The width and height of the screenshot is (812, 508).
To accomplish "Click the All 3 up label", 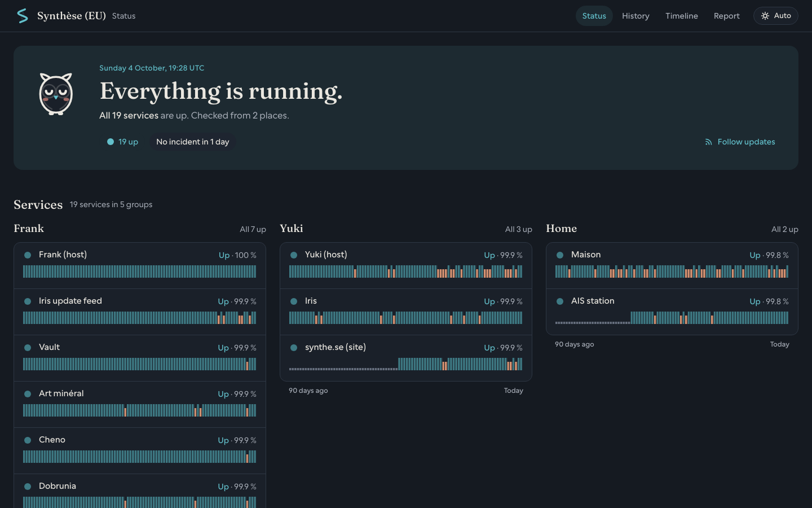I will click(519, 229).
